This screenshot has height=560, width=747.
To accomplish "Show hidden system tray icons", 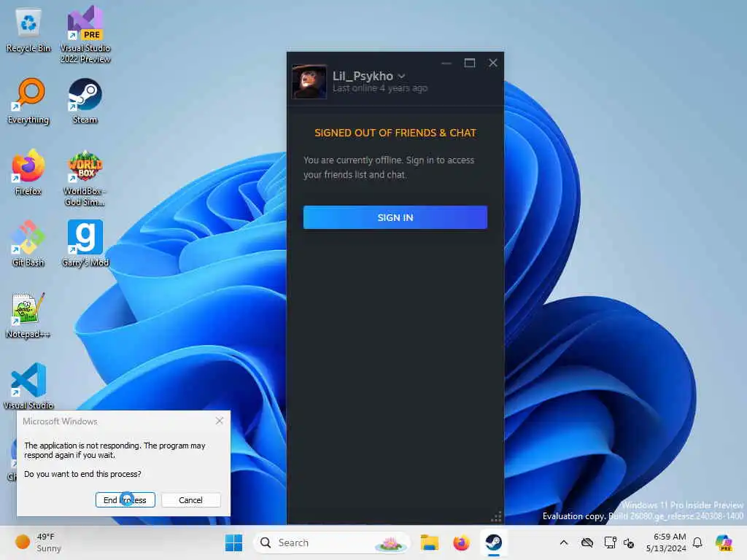I will point(564,542).
